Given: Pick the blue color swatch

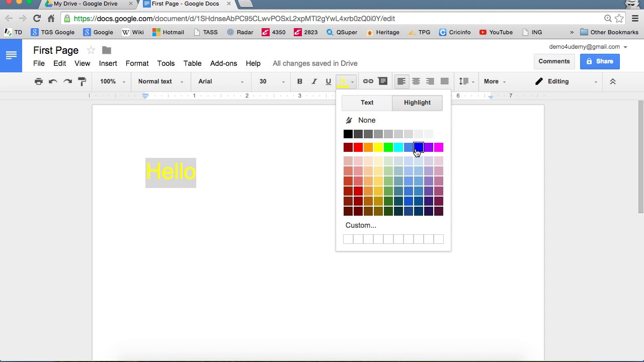Looking at the screenshot, I should click(419, 147).
